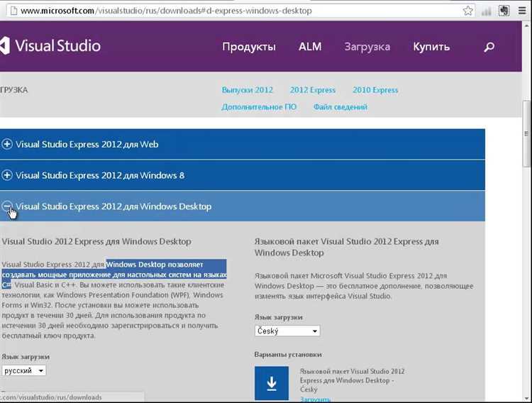Open the ALM menu
This screenshot has height=403, width=532.
point(310,47)
